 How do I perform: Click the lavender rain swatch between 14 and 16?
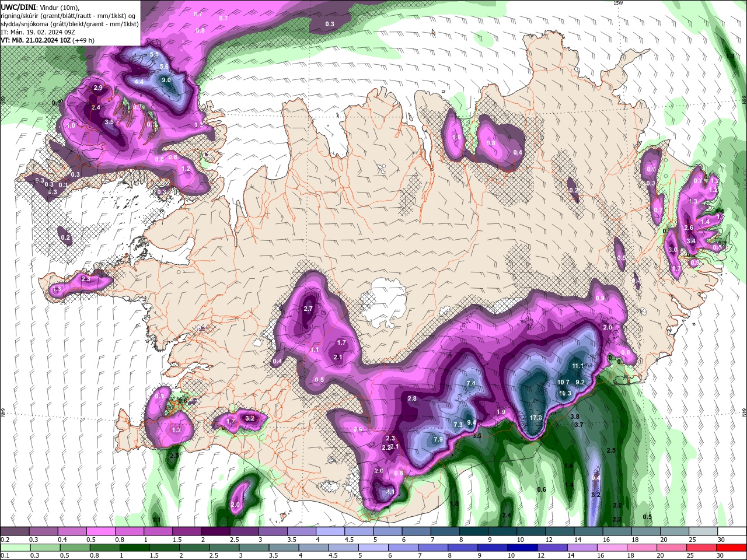pyautogui.click(x=581, y=548)
